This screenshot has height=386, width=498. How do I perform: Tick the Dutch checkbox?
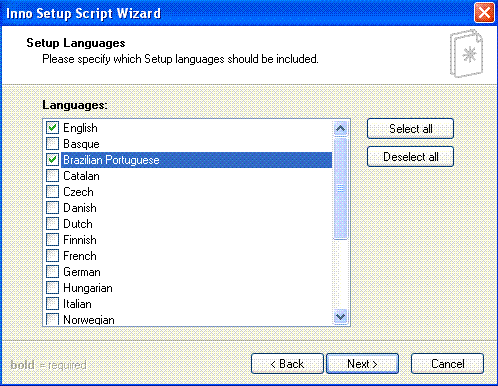[x=52, y=224]
